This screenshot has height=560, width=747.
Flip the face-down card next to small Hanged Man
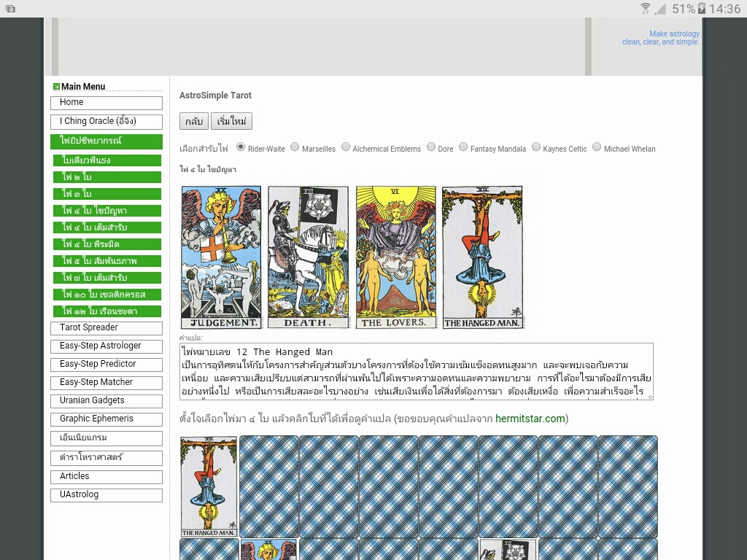[269, 486]
